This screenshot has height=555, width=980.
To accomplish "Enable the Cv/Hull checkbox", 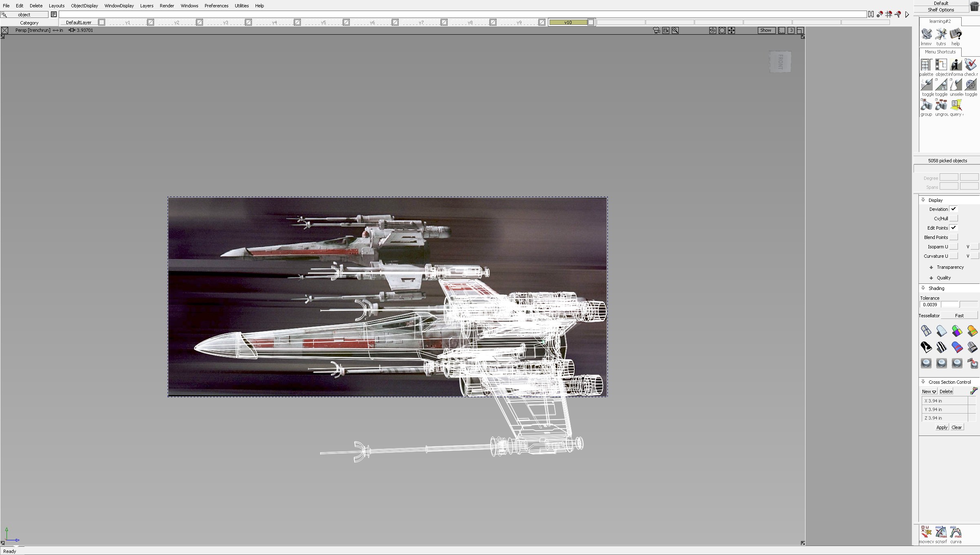I will (x=953, y=218).
